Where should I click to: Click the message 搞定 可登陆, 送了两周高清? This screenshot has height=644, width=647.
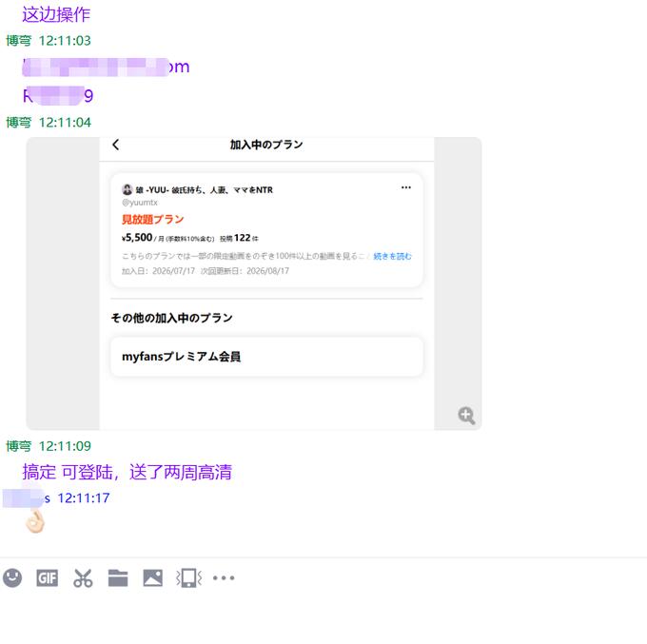pyautogui.click(x=127, y=472)
